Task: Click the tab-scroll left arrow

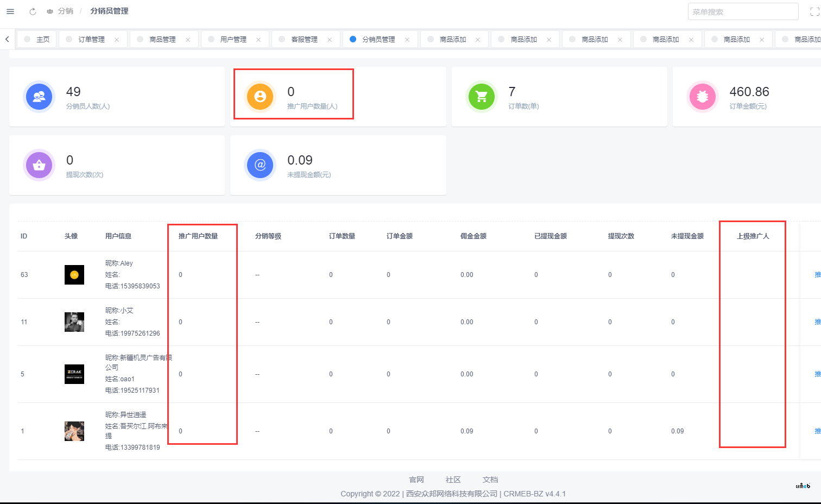Action: (x=7, y=39)
